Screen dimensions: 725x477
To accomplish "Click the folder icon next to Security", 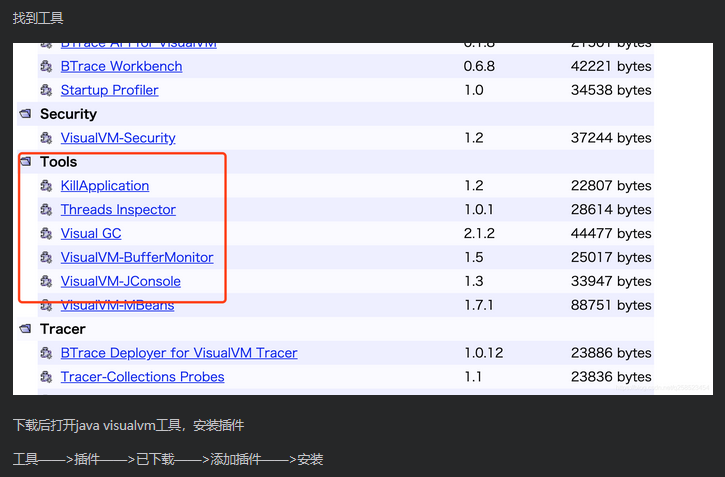I will [x=25, y=114].
